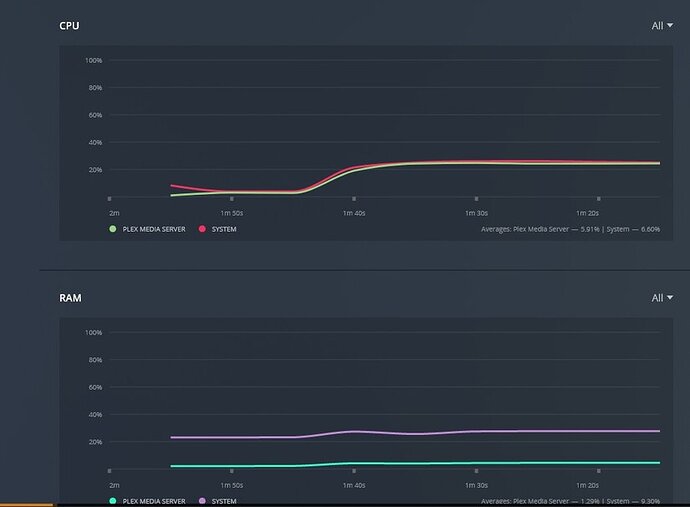This screenshot has height=507, width=690.
Task: Open the RAM chart All dropdown
Action: tap(662, 298)
